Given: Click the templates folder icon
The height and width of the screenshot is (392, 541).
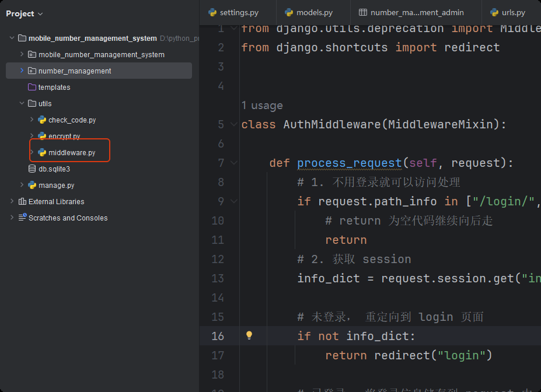Looking at the screenshot, I should coord(32,87).
